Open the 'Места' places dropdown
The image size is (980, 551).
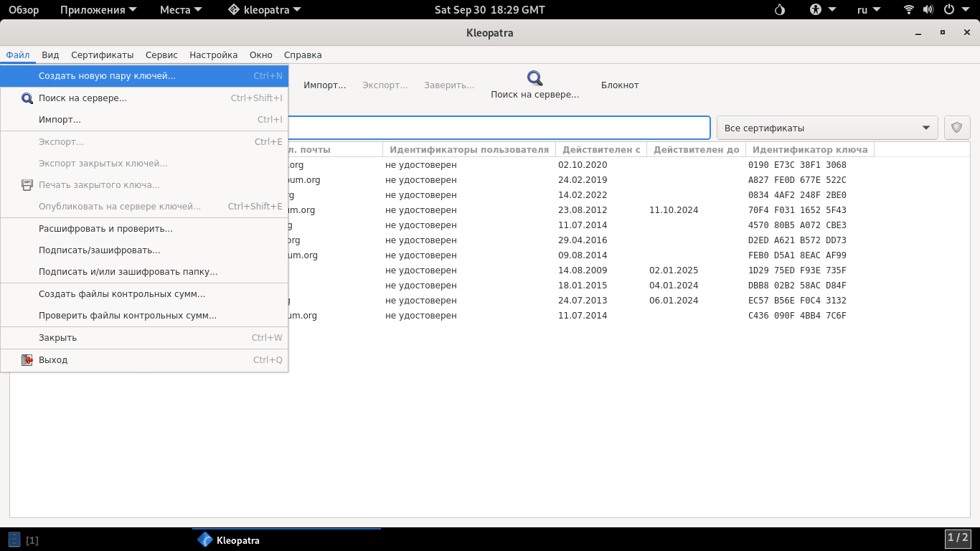[181, 10]
